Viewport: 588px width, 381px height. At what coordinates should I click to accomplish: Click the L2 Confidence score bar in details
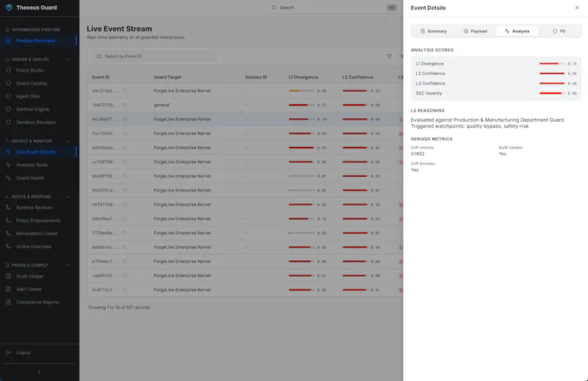click(552, 73)
